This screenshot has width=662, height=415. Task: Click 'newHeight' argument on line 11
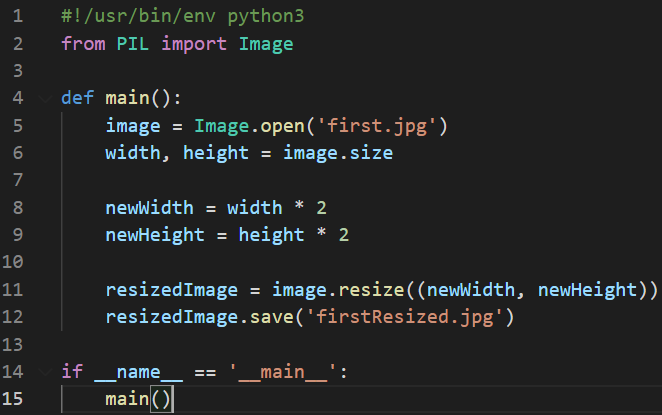(x=587, y=290)
